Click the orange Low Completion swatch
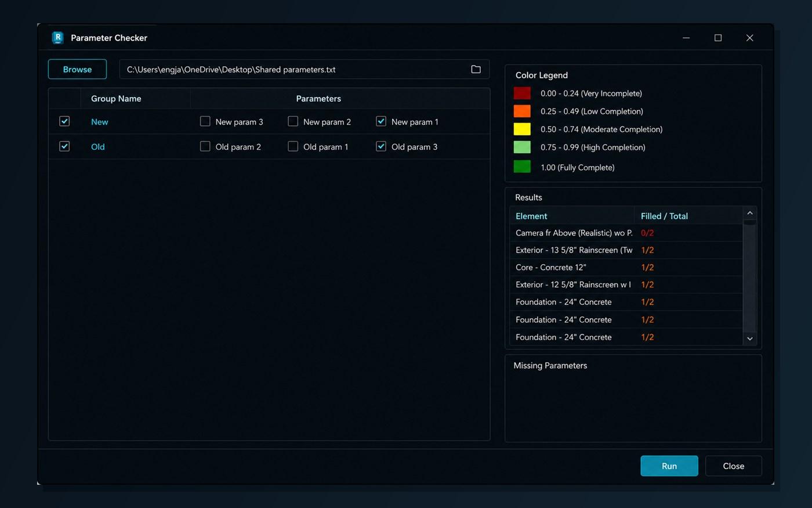The height and width of the screenshot is (508, 812). tap(522, 111)
